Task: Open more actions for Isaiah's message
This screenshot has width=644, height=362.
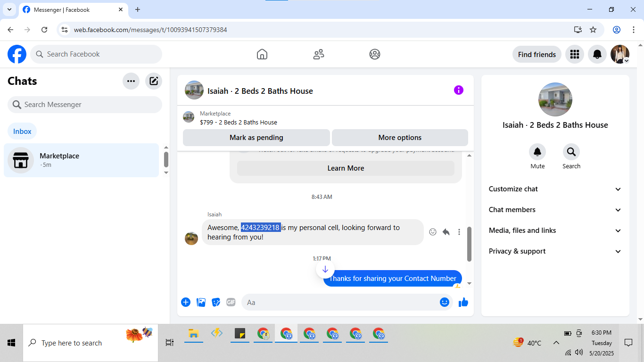Action: tap(459, 232)
